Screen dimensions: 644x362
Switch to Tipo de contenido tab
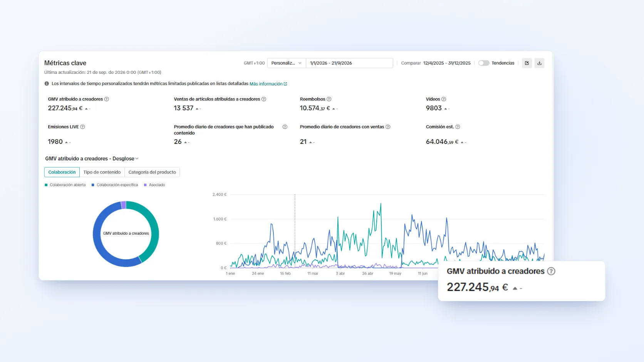coord(102,172)
